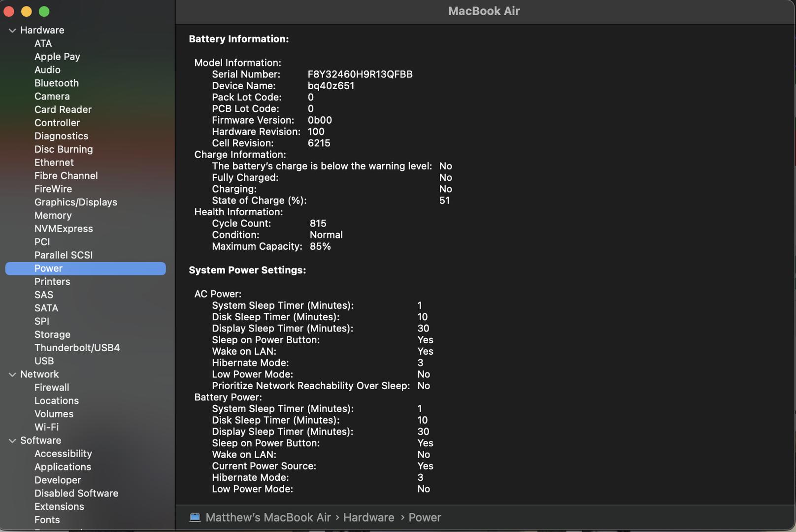The height and width of the screenshot is (532, 796).
Task: Select Memory in the Hardware list
Action: [53, 216]
